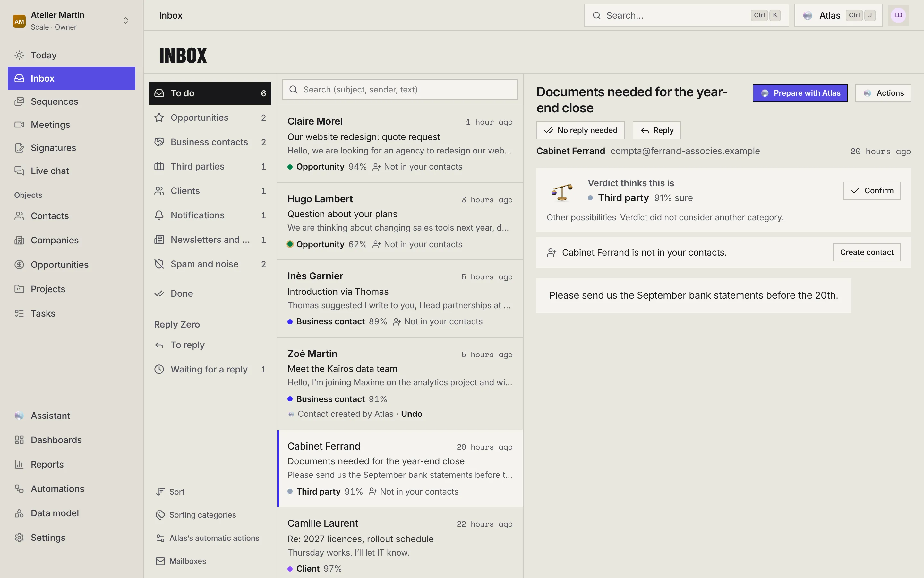Click the LD user avatar
This screenshot has height=578, width=924.
[898, 15]
